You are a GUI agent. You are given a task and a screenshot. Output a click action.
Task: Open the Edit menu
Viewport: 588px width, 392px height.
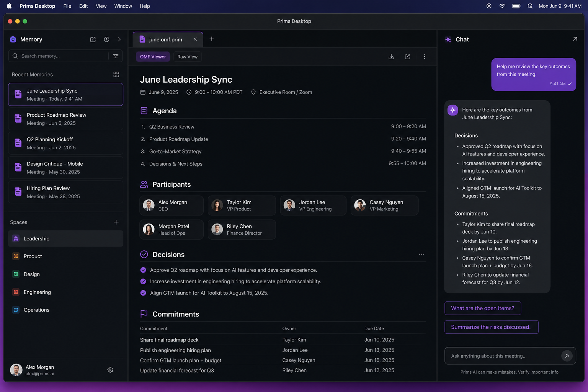pyautogui.click(x=83, y=6)
